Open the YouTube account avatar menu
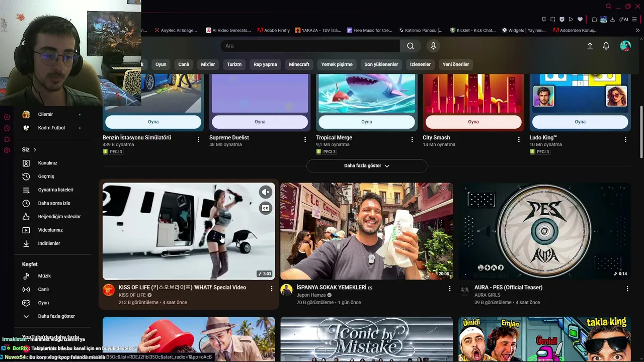 625,46
